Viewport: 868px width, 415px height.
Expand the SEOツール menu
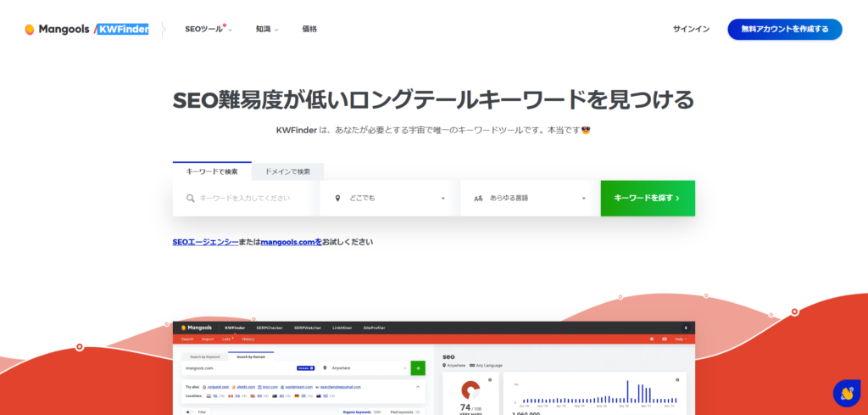209,30
